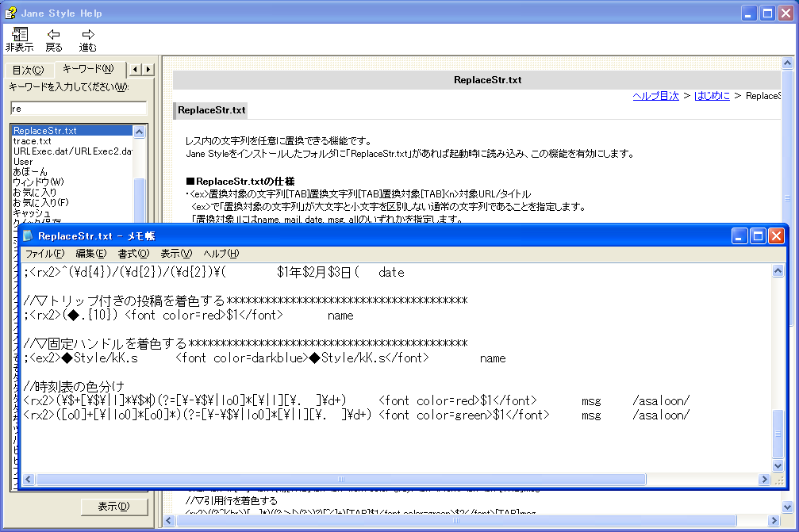Open the はじめに breadcrumb link
The width and height of the screenshot is (799, 532).
pos(712,96)
